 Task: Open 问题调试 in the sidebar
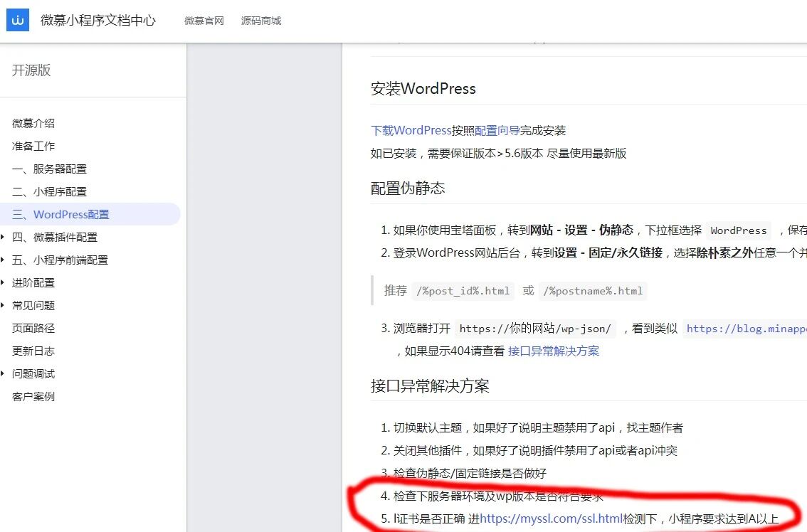click(33, 373)
